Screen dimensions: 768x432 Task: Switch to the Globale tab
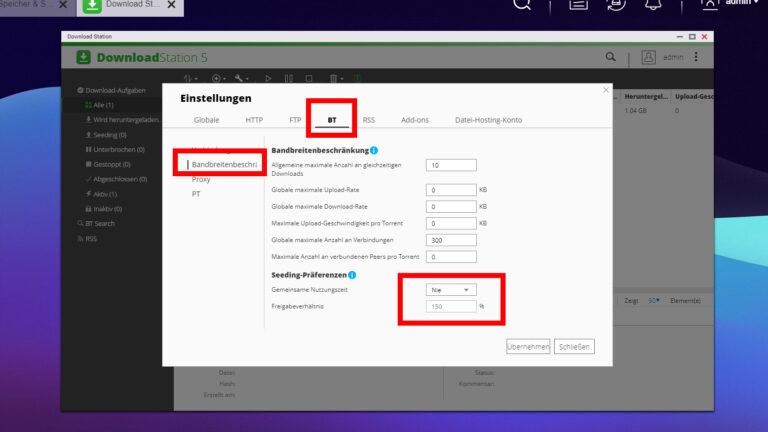click(x=206, y=120)
